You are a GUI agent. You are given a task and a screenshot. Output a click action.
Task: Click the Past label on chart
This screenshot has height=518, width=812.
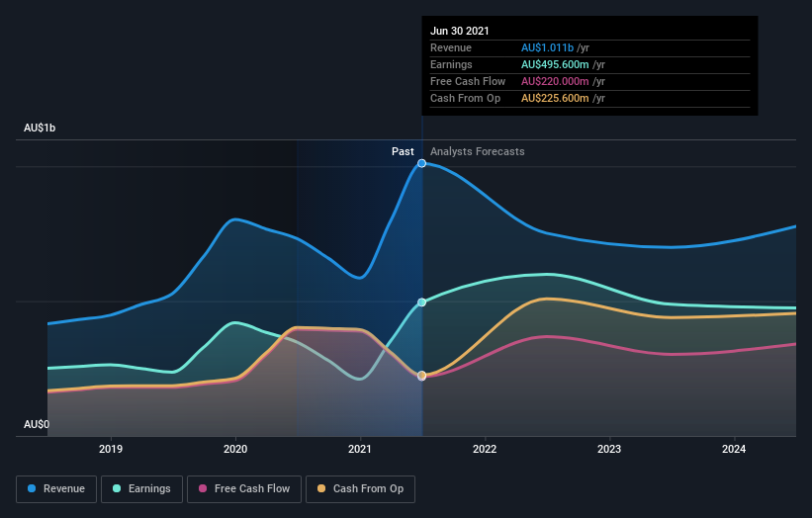[x=403, y=151]
